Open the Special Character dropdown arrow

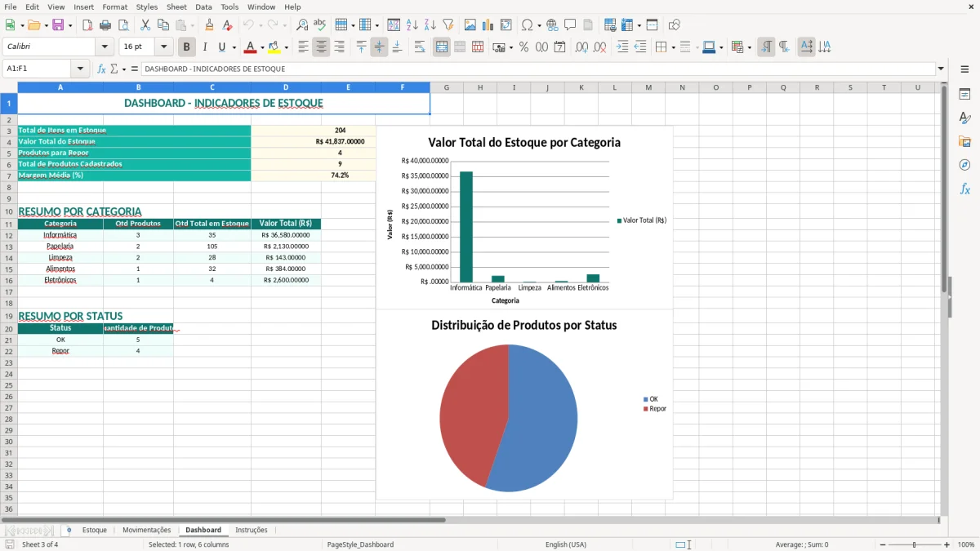click(537, 25)
